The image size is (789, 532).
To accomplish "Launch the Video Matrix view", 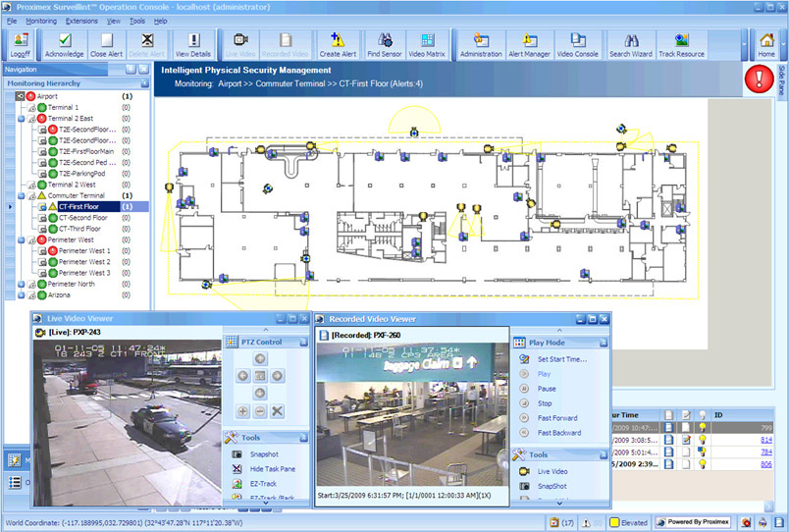I will click(427, 45).
